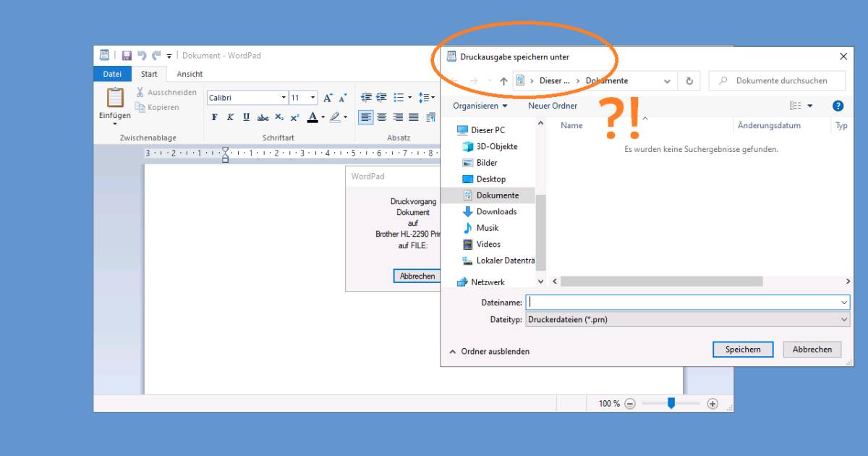Open the help icon in the save dialog
Image resolution: width=868 pixels, height=456 pixels.
tap(838, 105)
